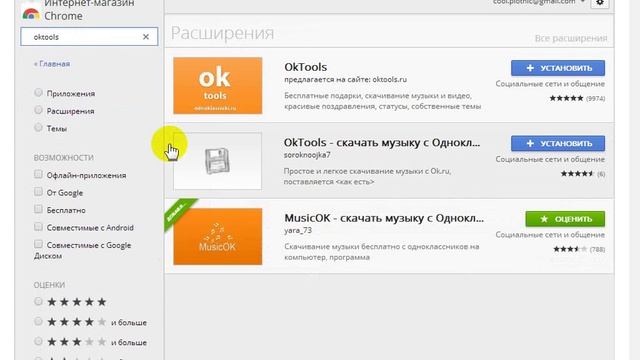Image resolution: width=640 pixels, height=360 pixels.
Task: Open MusicOK - скачать музыку title
Action: (x=384, y=218)
